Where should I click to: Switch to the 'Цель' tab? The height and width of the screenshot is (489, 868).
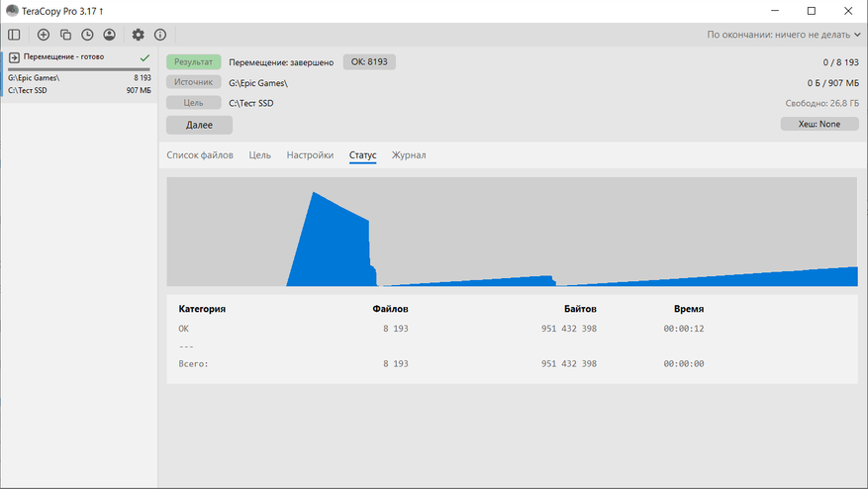tap(259, 155)
